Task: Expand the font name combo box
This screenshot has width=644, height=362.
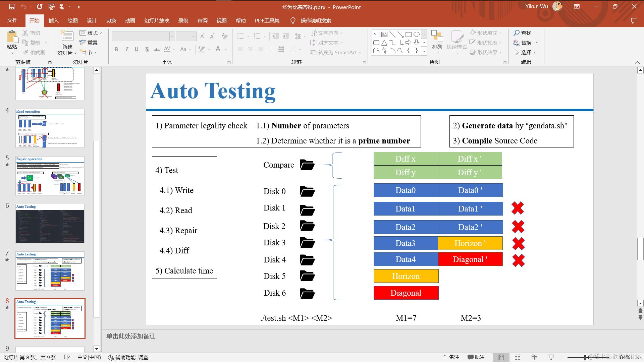Action: 172,36
